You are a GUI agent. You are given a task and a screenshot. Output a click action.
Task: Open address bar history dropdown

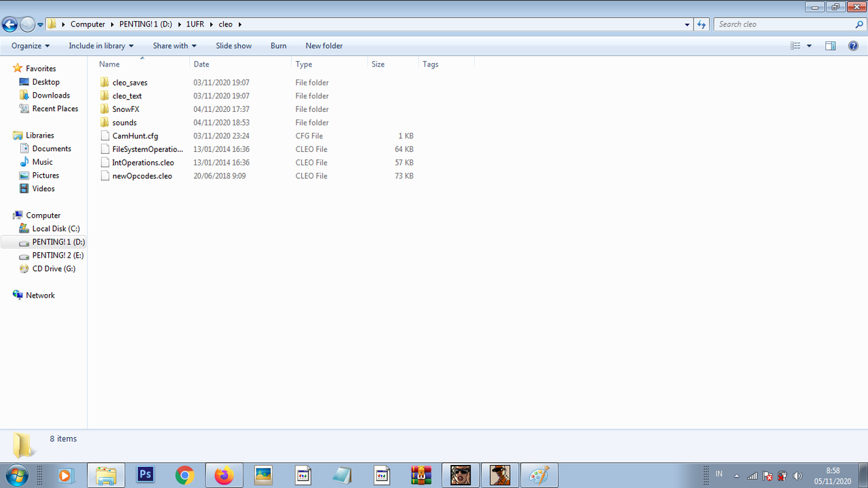point(688,24)
